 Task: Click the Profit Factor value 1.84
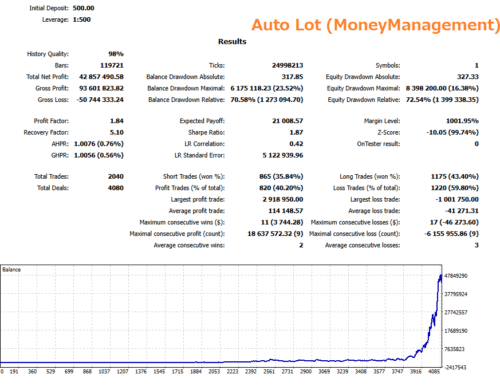pyautogui.click(x=117, y=121)
